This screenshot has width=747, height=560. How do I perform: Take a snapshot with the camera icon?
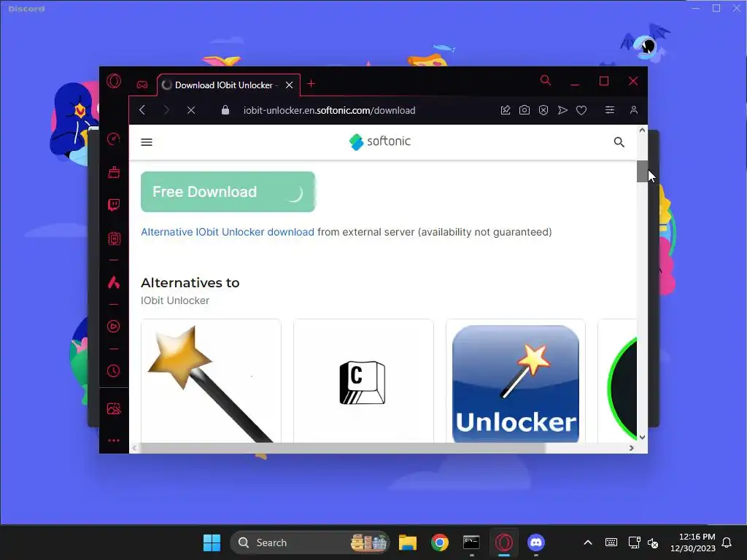click(525, 110)
